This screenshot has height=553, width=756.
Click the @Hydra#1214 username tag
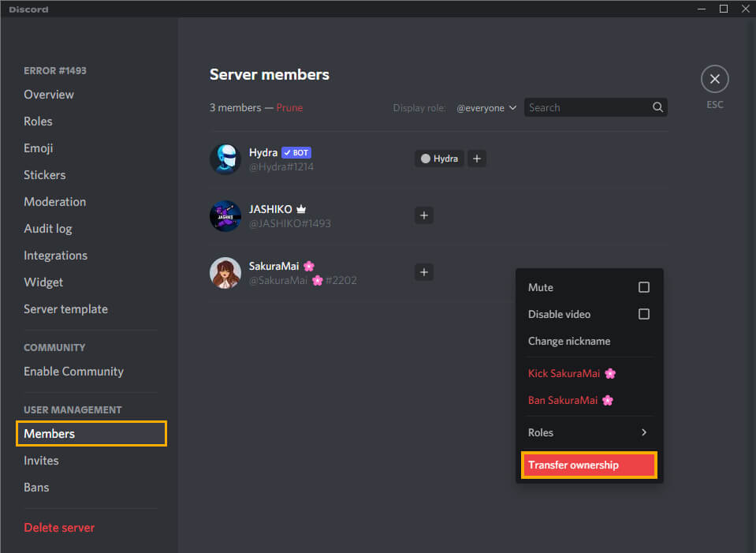(281, 167)
